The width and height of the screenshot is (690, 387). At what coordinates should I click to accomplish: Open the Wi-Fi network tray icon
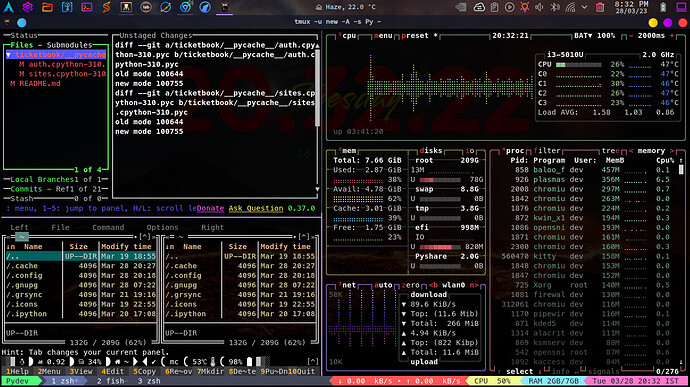pyautogui.click(x=570, y=7)
